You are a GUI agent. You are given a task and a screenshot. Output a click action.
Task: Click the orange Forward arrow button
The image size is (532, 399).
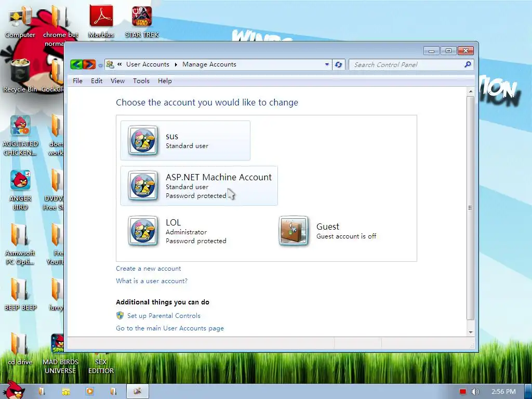pos(89,64)
